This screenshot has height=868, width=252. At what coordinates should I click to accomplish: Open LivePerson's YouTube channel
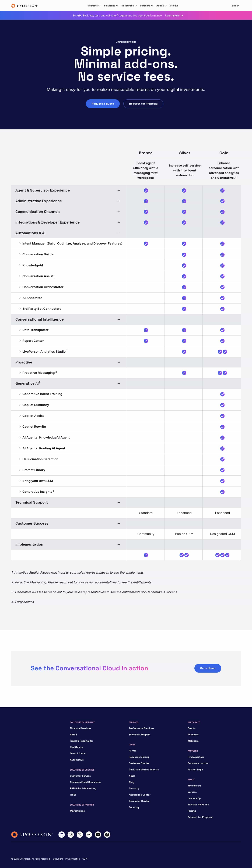coord(98,834)
